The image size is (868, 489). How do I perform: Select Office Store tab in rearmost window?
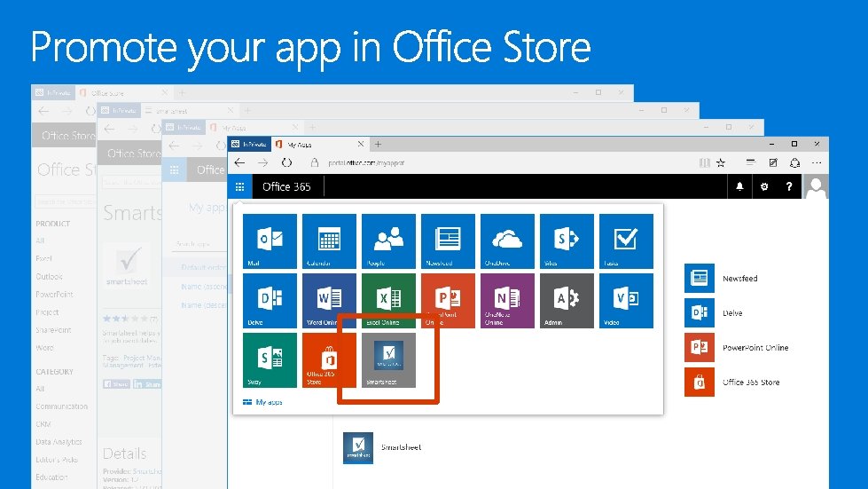pos(124,92)
